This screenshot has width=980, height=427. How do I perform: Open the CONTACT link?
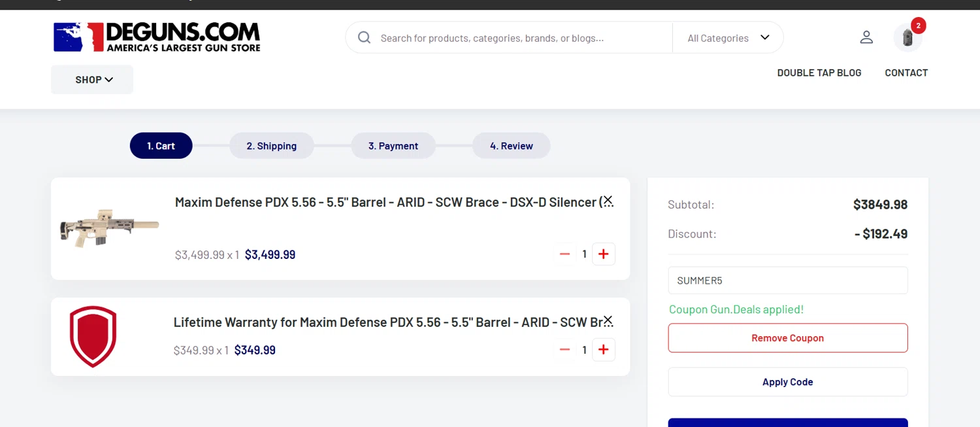coord(906,73)
